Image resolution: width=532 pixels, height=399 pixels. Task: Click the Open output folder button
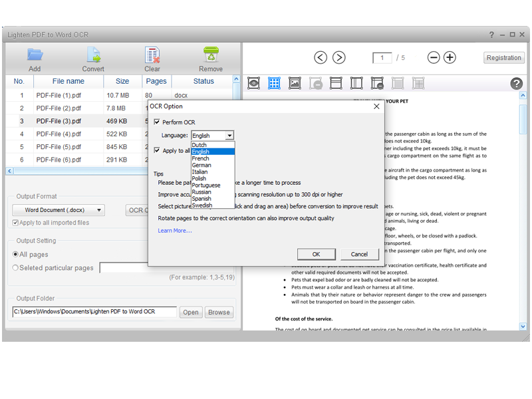(191, 312)
